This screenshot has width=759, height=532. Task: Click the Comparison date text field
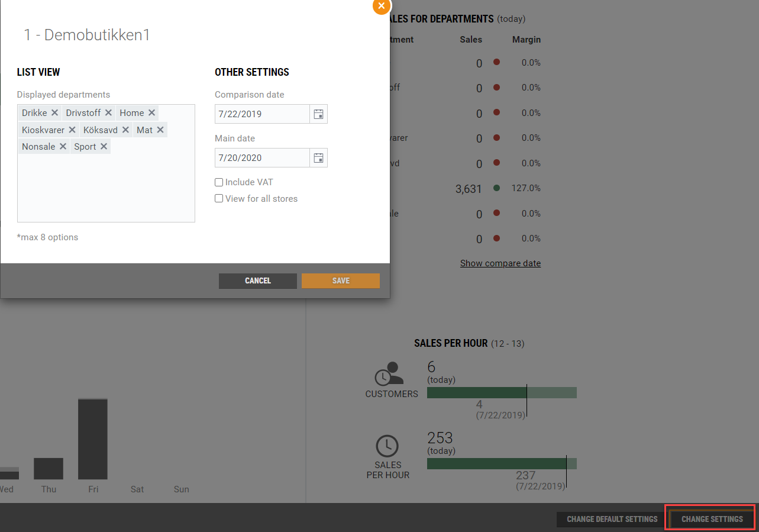261,114
